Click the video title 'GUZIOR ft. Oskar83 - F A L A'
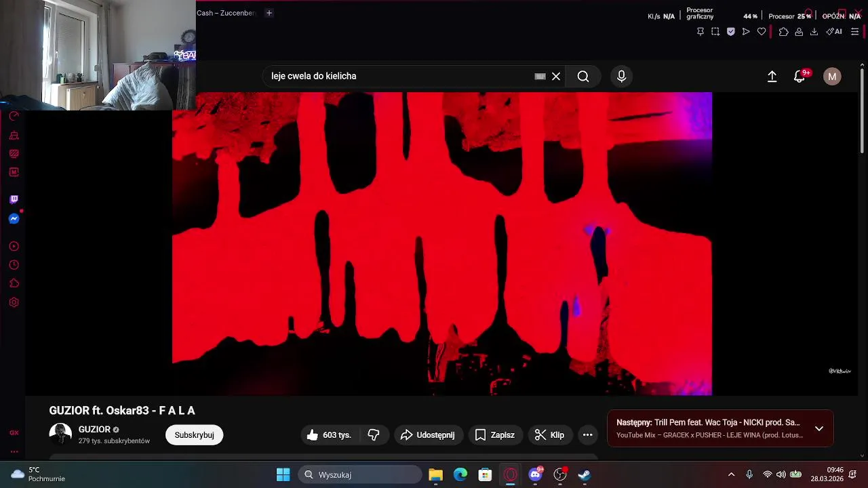Image resolution: width=868 pixels, height=488 pixels. click(122, 411)
